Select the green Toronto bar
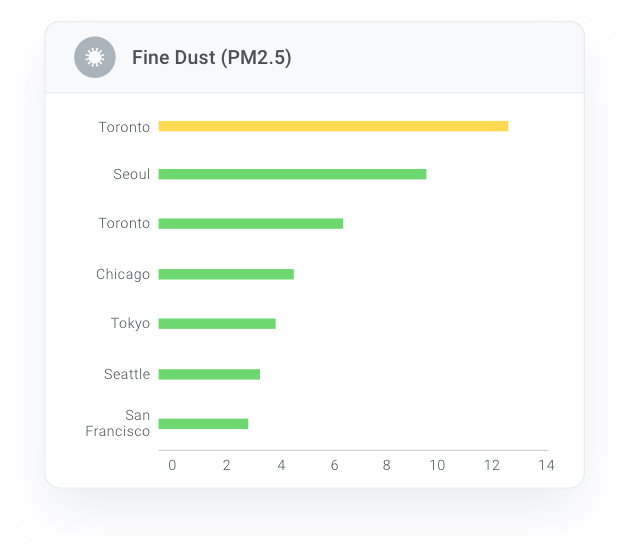The height and width of the screenshot is (556, 629). coord(251,223)
